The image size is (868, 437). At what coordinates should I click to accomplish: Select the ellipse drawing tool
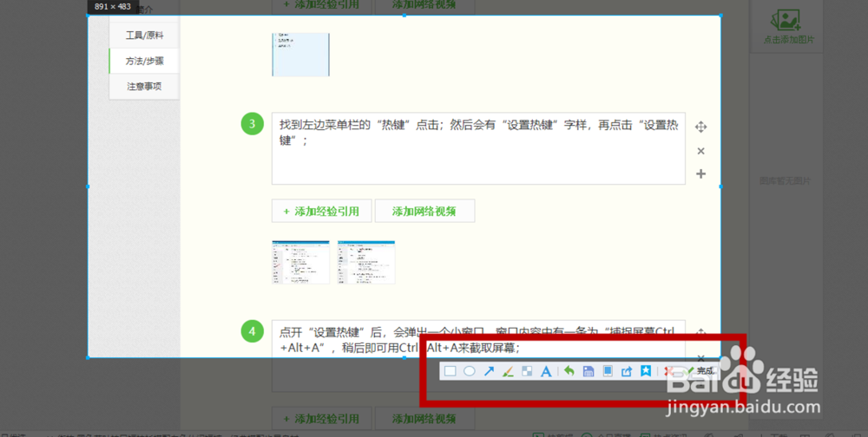click(x=470, y=371)
